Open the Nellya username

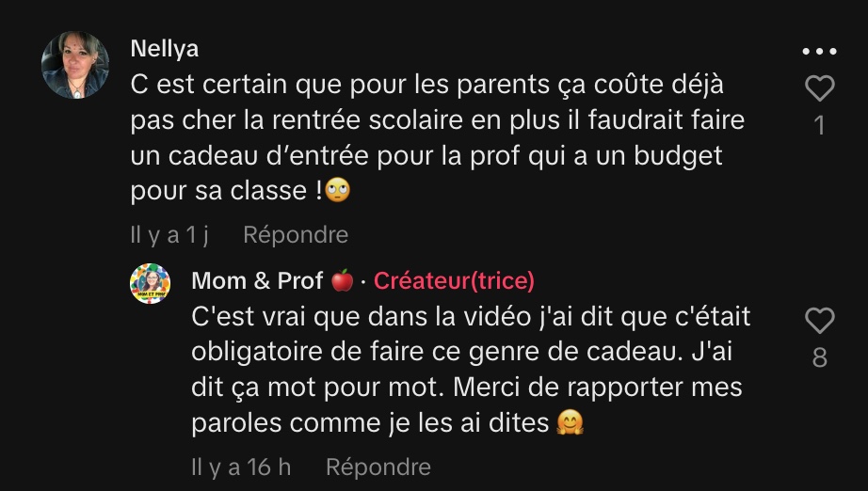point(165,49)
